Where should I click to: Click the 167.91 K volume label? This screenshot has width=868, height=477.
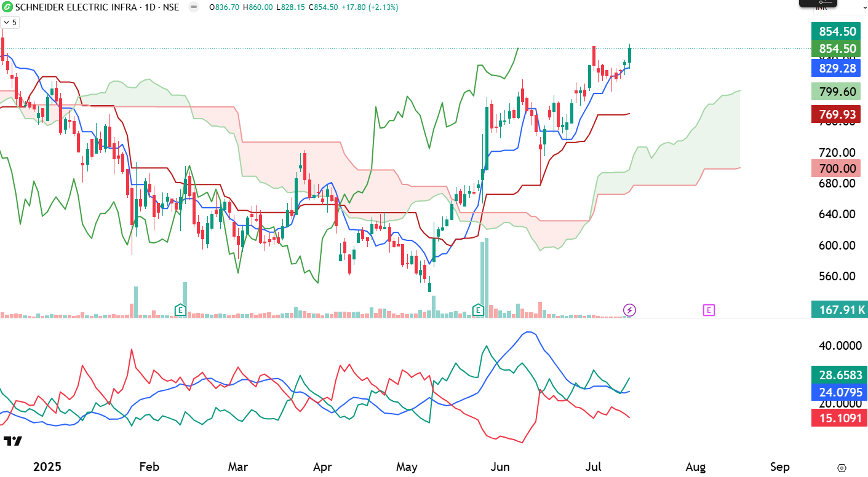click(839, 310)
